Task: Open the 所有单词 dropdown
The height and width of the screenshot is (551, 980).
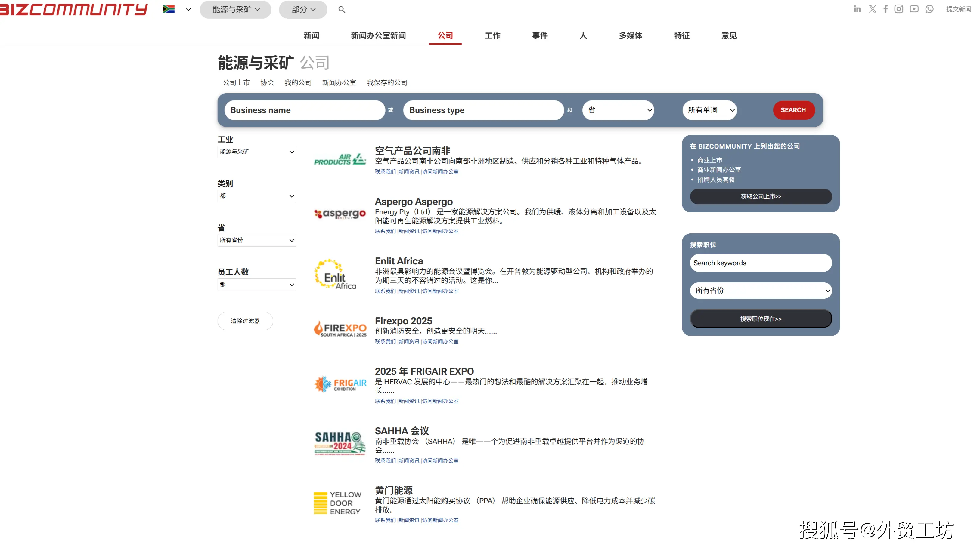Action: tap(709, 110)
